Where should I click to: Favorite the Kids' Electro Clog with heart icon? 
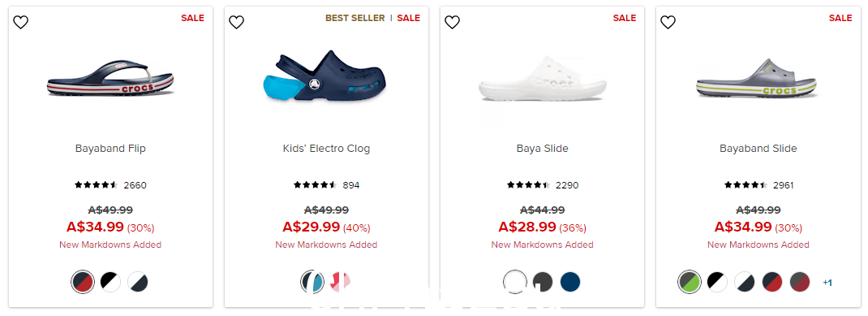[x=236, y=22]
